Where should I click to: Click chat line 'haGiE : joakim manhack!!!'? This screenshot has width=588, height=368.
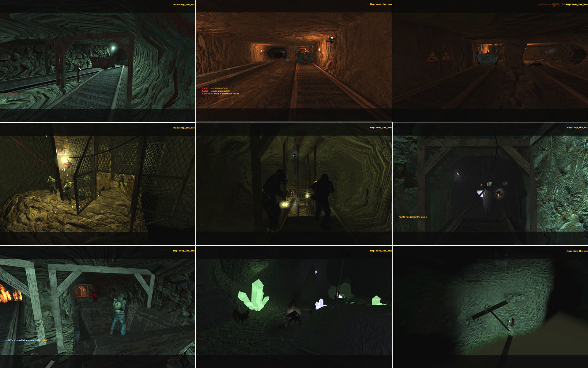click(216, 91)
